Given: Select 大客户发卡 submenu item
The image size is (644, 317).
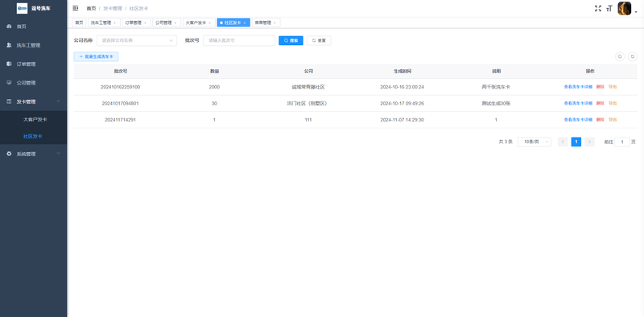Looking at the screenshot, I should (x=35, y=120).
